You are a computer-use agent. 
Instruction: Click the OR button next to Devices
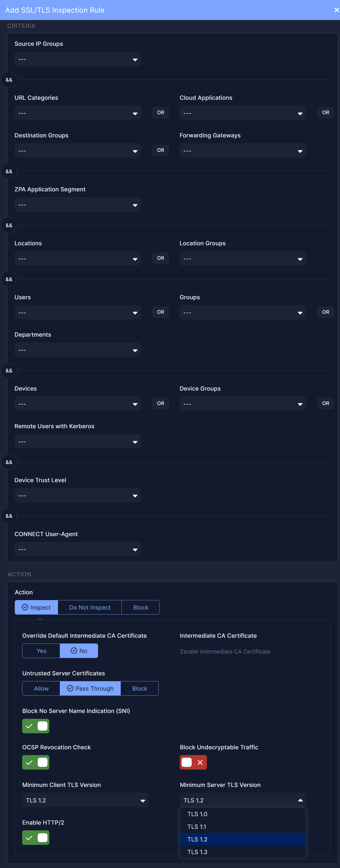(161, 403)
